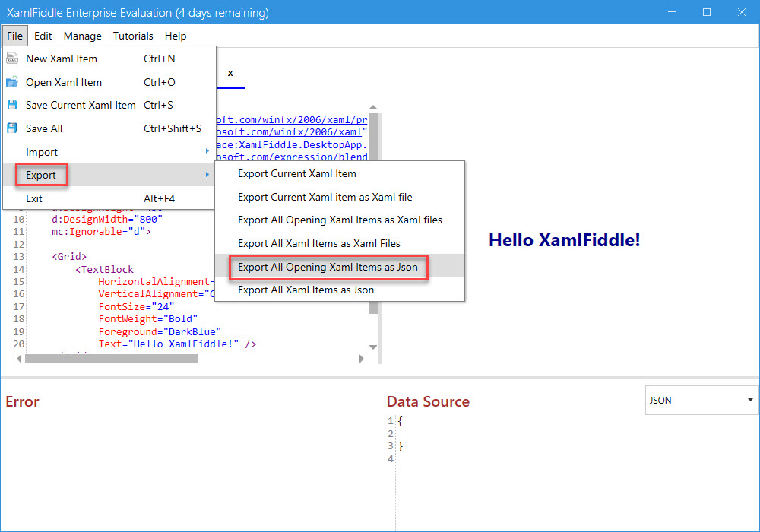Expand the Import submenu
Image resolution: width=760 pixels, height=532 pixels.
tap(109, 152)
